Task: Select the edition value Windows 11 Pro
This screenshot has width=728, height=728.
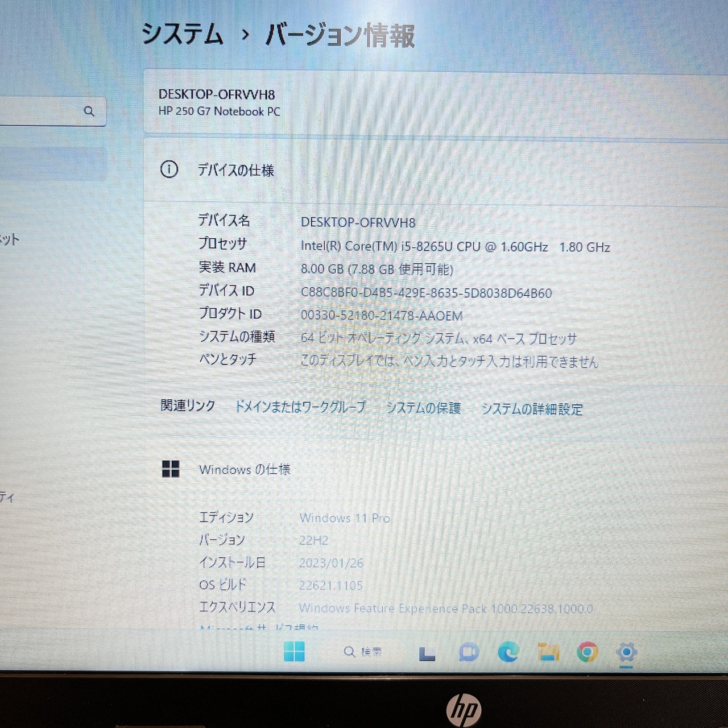Action: [x=345, y=518]
